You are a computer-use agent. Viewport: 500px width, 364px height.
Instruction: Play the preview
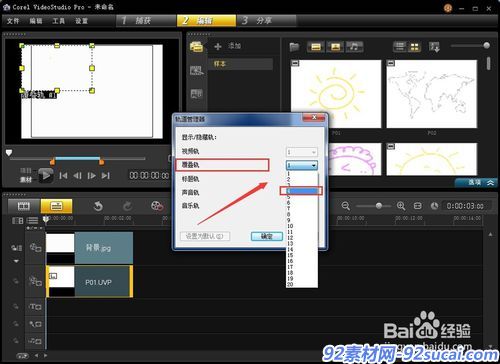46,175
